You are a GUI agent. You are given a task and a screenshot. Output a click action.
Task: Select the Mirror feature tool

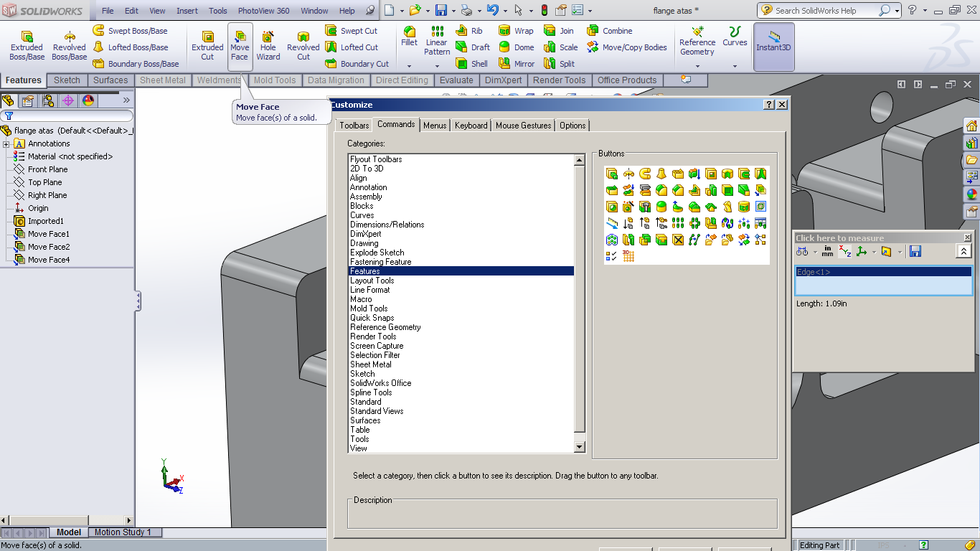(x=517, y=64)
